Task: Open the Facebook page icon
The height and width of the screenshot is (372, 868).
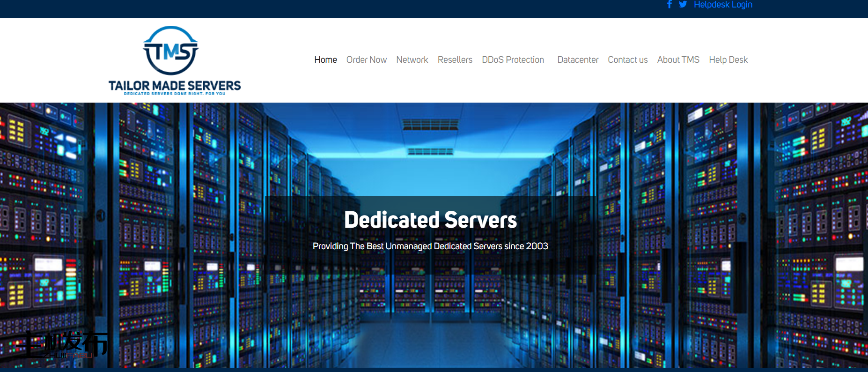Action: [x=669, y=5]
